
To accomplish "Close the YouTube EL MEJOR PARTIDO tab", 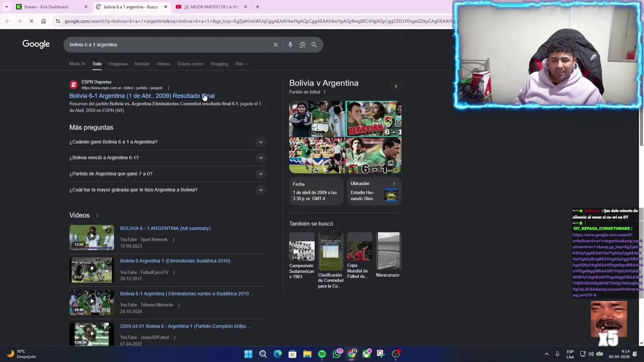I will click(246, 7).
